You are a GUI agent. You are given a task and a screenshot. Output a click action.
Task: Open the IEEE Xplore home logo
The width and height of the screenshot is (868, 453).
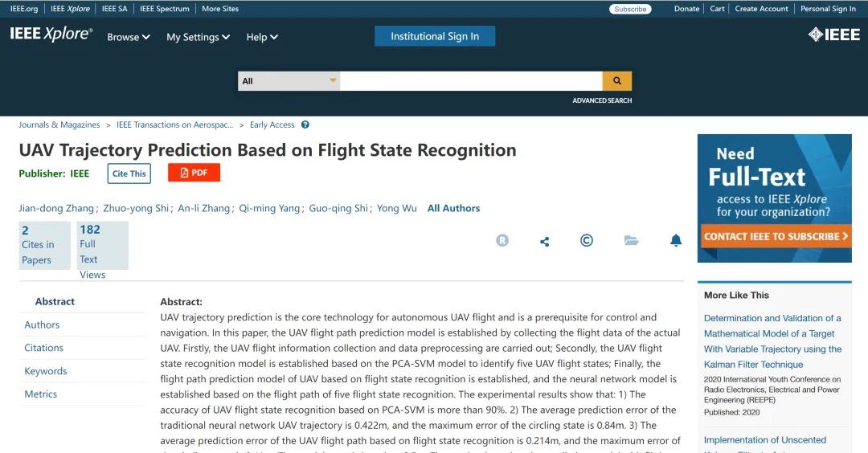coord(51,35)
